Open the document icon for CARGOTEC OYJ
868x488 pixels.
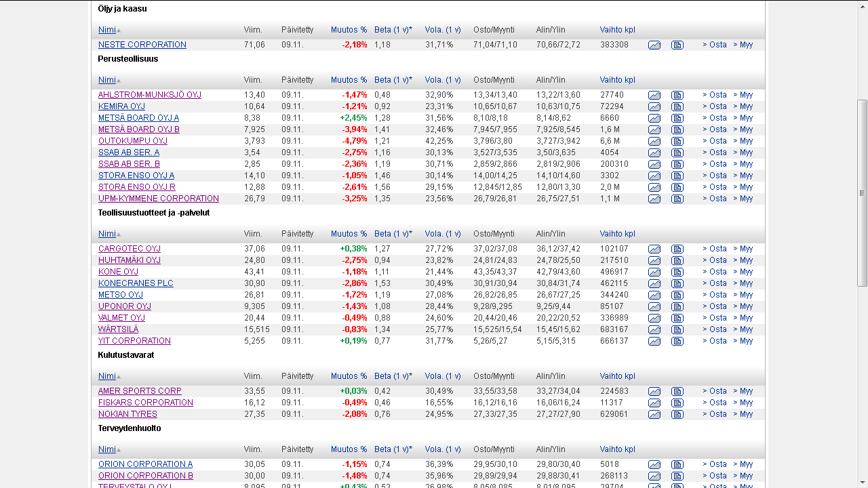click(x=677, y=249)
